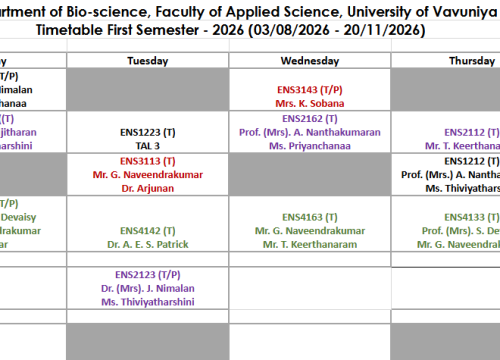Click the ENS1212 (T) Thursday cell

tap(446, 174)
